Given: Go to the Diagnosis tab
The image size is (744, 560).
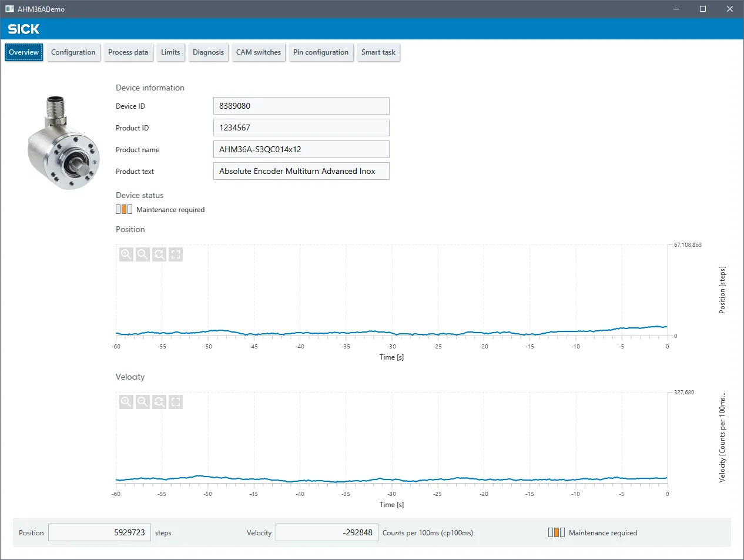Looking at the screenshot, I should pyautogui.click(x=209, y=52).
